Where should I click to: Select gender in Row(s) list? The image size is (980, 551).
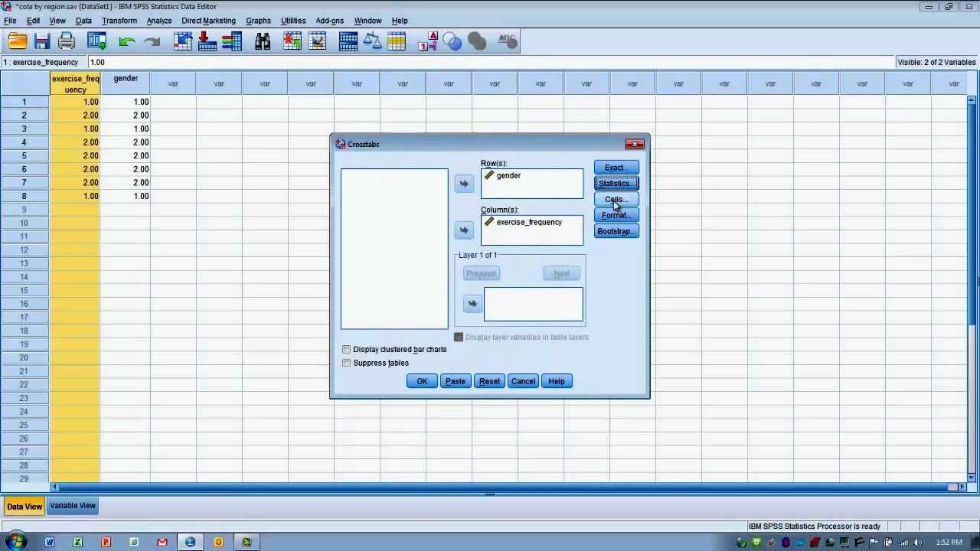[508, 176]
